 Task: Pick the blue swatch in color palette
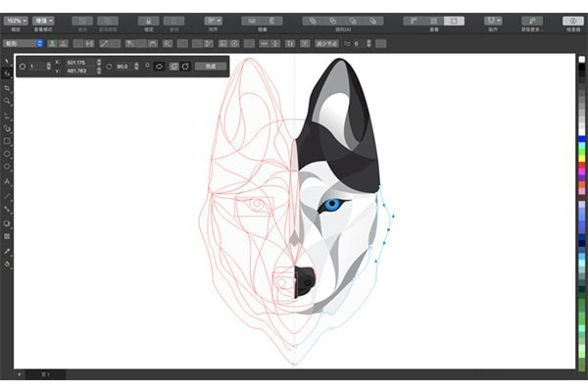581,139
